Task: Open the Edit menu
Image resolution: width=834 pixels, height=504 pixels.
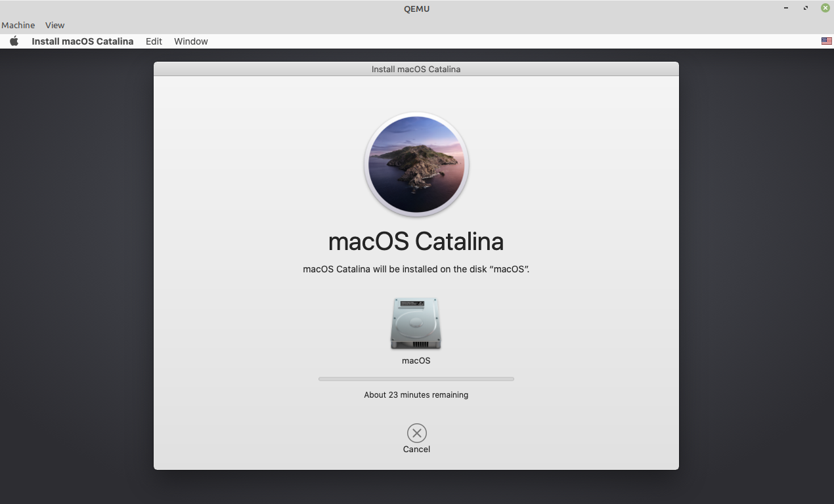Action: (x=154, y=41)
